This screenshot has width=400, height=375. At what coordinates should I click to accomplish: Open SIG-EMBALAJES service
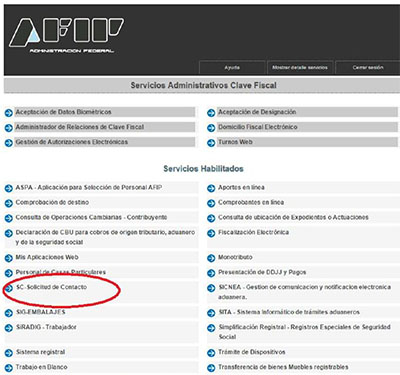click(x=41, y=312)
